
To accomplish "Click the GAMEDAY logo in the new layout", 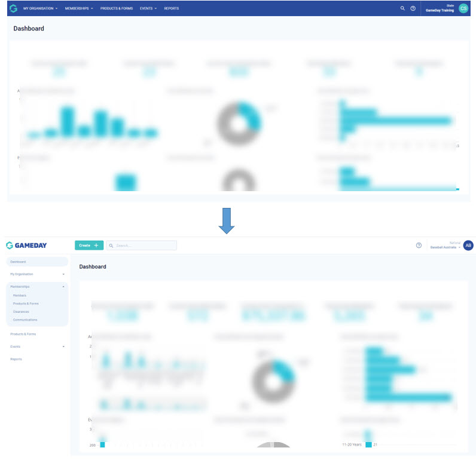I will [x=26, y=246].
